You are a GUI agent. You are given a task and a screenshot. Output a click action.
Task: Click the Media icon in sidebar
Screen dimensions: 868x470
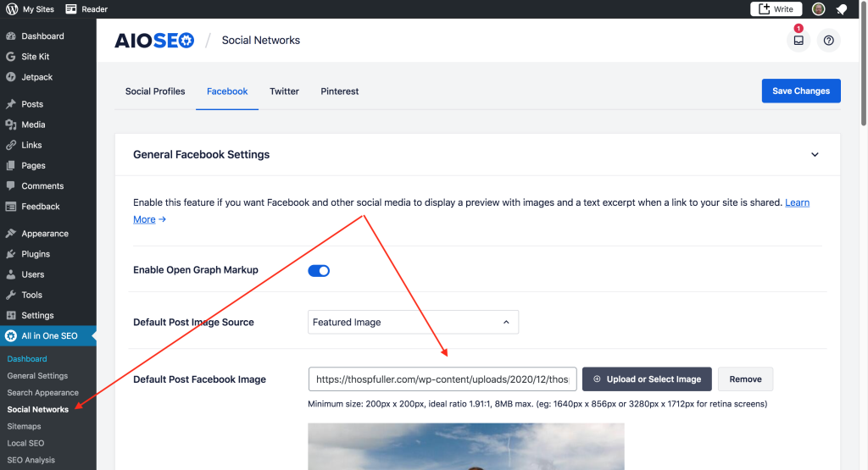point(10,124)
